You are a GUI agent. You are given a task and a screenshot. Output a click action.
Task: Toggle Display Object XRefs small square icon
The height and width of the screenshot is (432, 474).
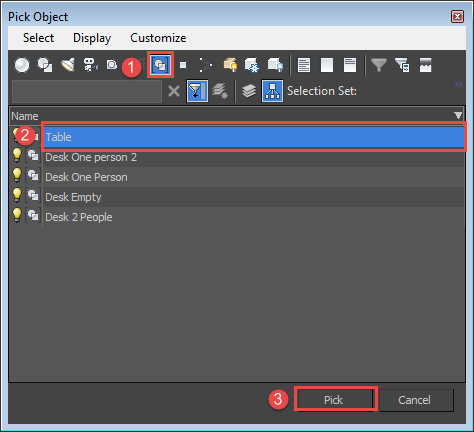tap(183, 65)
